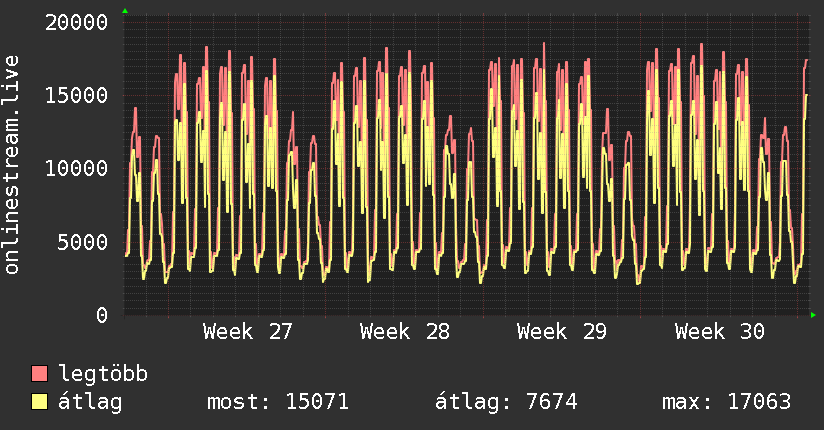Click the Week 27 axis label
Viewport: 824px width, 430px height.
coord(248,332)
